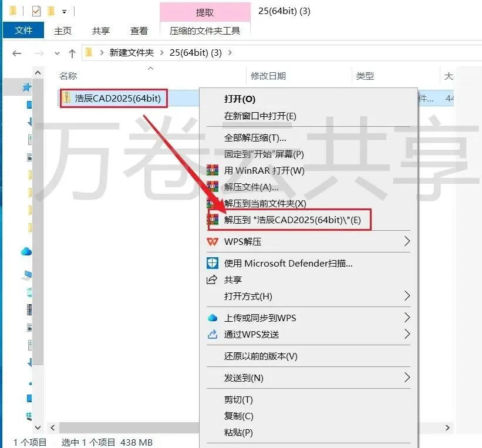Expand chevron before 新建文件夹 breadcrumb
This screenshot has height=448, width=482.
102,53
